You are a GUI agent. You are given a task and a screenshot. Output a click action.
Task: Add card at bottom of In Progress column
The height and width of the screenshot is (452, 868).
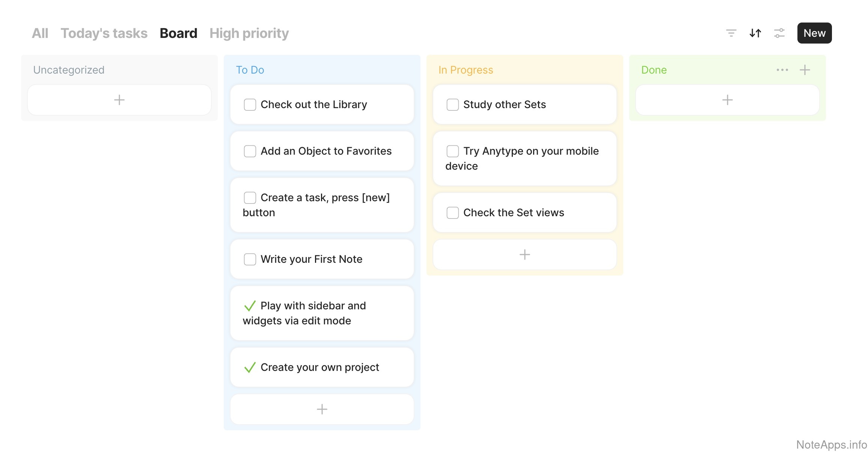(524, 255)
